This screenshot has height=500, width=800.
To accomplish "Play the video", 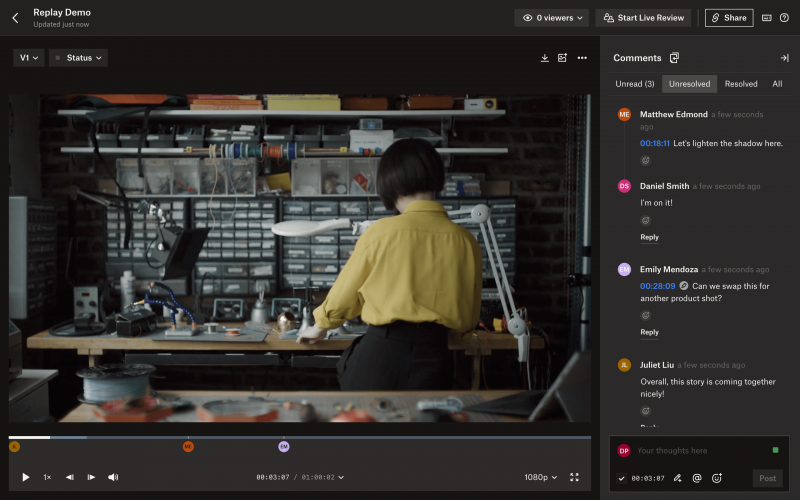I will 26,477.
